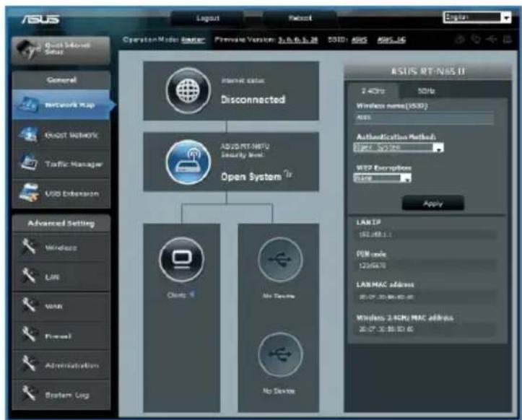Click the Operation Mode Router link
This screenshot has width=522, height=420.
click(193, 40)
